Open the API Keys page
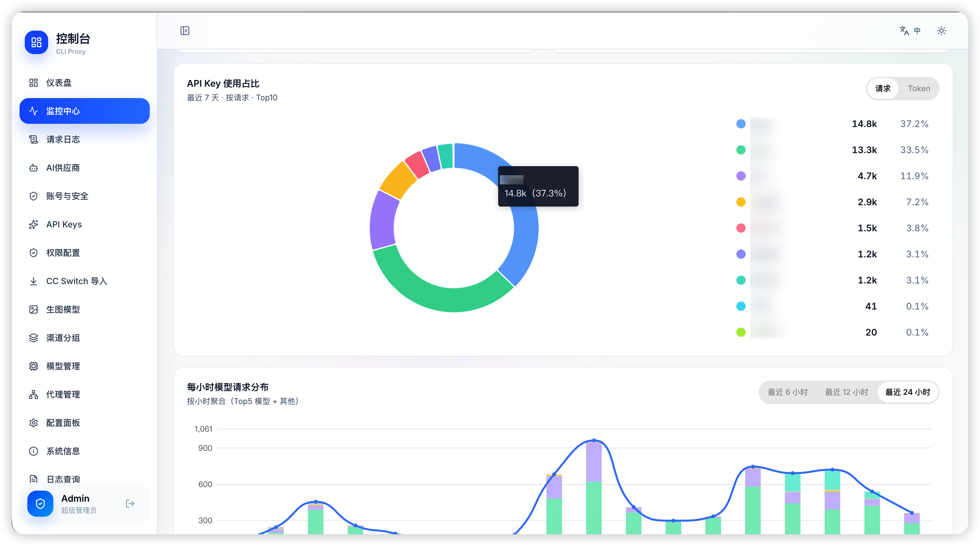The width and height of the screenshot is (980, 546). 84,224
